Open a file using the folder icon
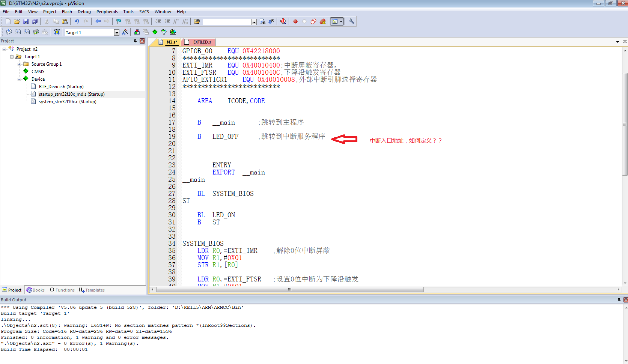The image size is (628, 364). [x=17, y=21]
